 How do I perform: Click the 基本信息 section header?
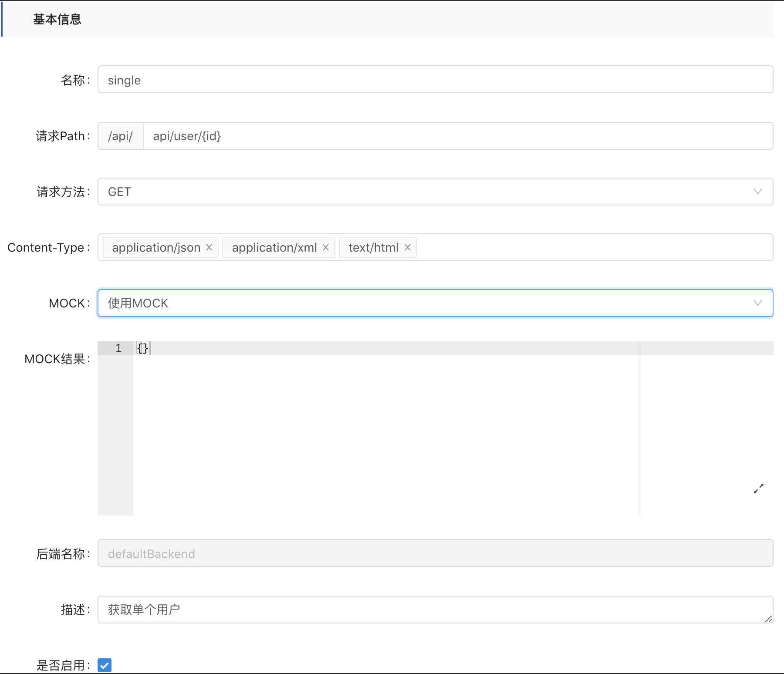pos(57,19)
